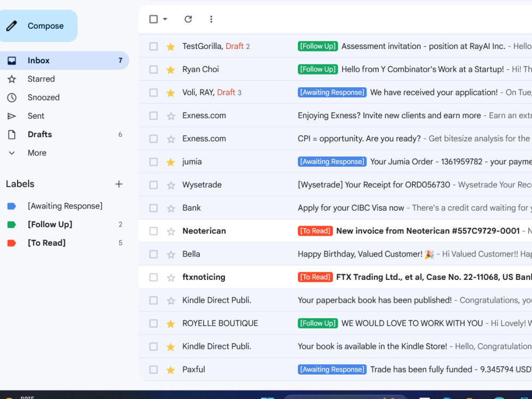Click the [To Read] tag on Neoterican email
Screen dimensions: 532x399
point(315,231)
